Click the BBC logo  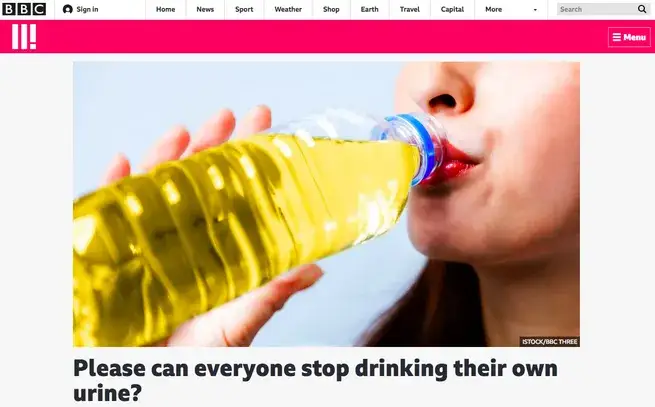tap(24, 9)
